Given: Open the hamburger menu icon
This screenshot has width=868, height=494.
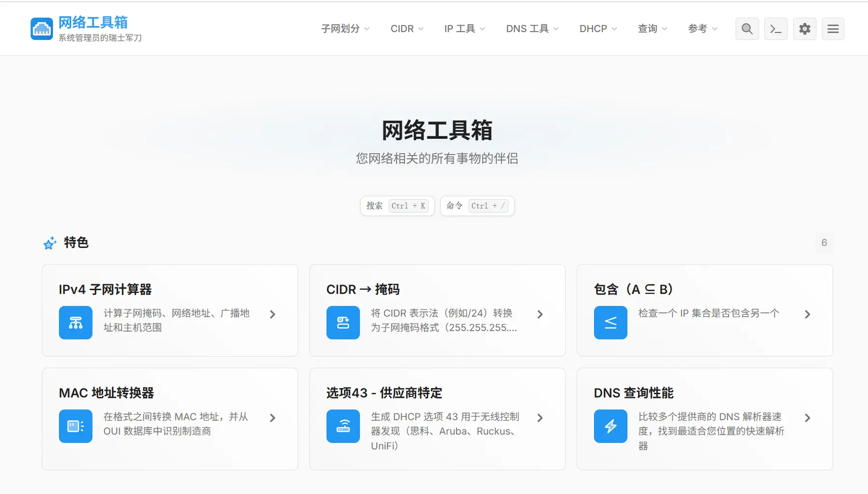Looking at the screenshot, I should [x=833, y=29].
